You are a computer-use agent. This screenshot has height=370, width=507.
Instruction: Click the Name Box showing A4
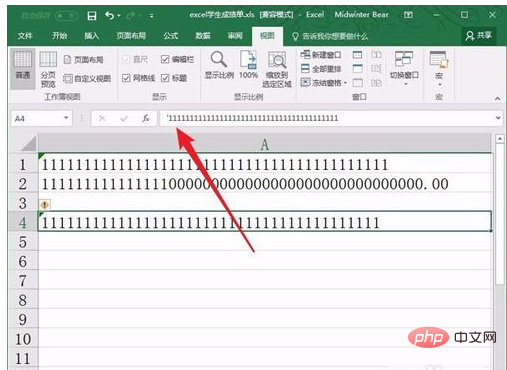click(37, 118)
